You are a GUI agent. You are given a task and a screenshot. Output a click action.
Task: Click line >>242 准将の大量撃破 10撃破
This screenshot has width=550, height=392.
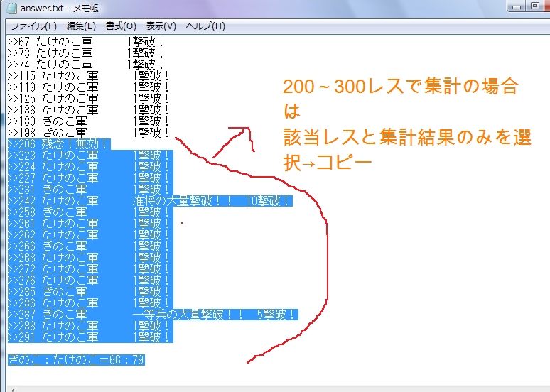150,201
